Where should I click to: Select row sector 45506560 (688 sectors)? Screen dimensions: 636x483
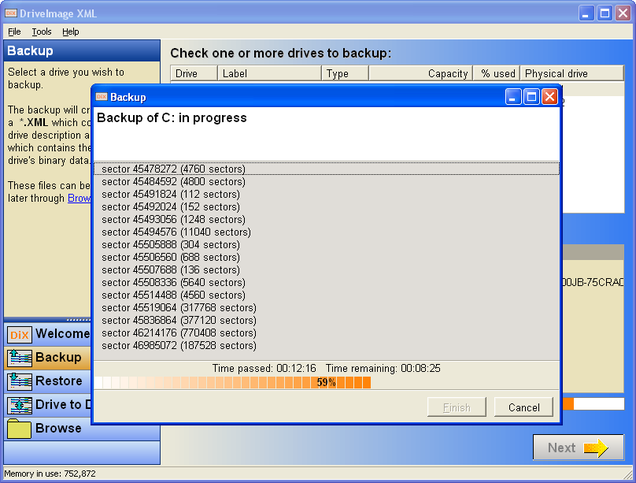(327, 257)
